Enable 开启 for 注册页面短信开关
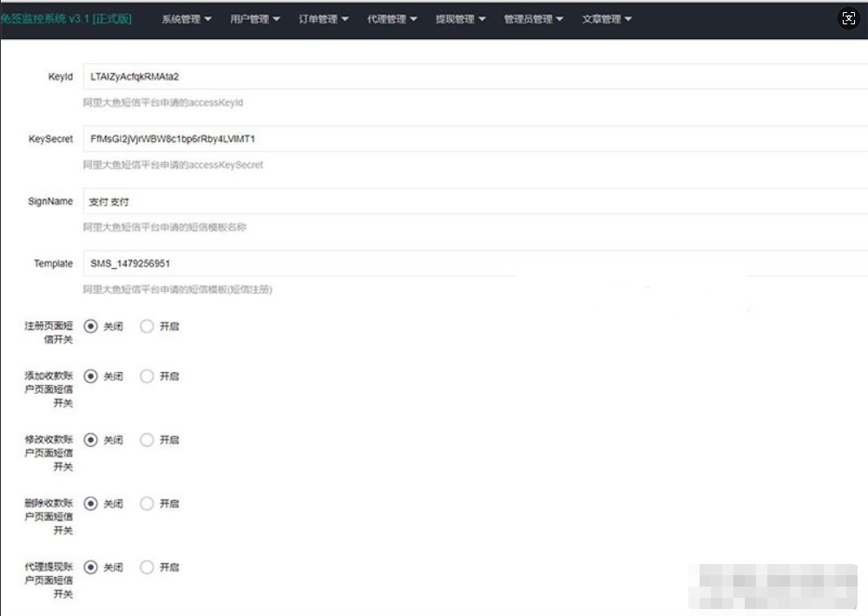 pos(146,326)
